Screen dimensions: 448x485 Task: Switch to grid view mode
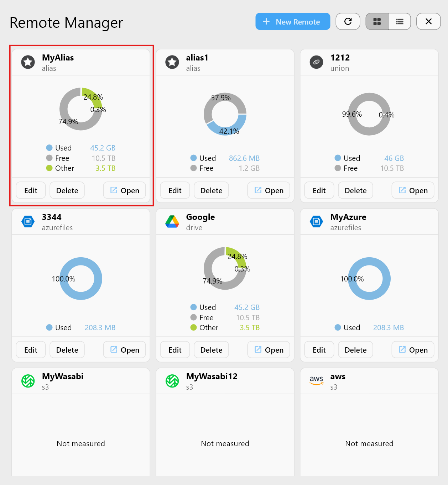[377, 21]
